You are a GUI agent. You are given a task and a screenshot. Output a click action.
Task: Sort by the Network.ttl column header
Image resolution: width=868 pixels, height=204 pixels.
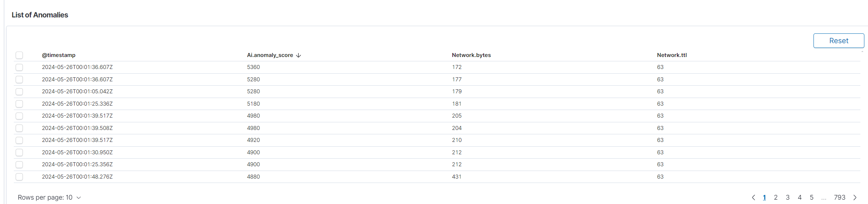672,55
